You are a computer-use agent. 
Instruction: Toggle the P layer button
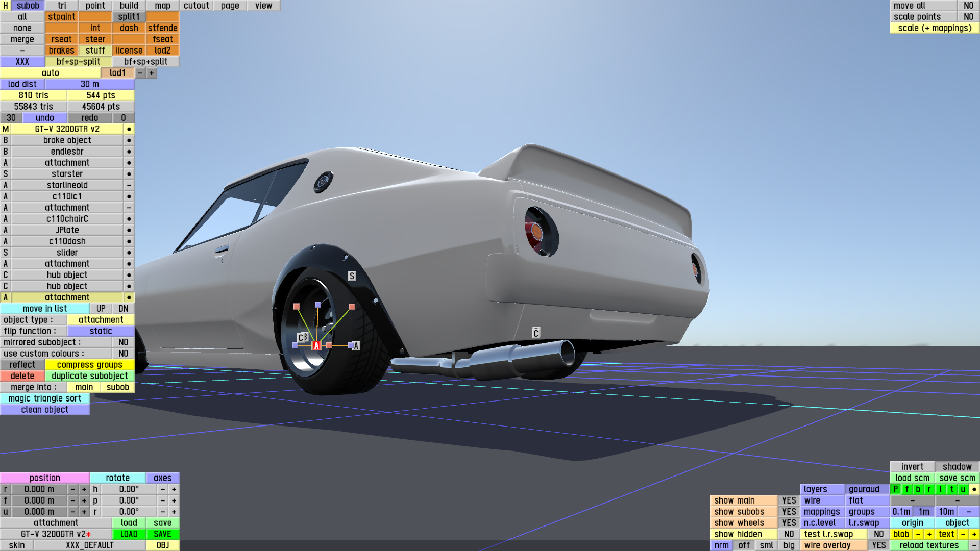pyautogui.click(x=895, y=489)
